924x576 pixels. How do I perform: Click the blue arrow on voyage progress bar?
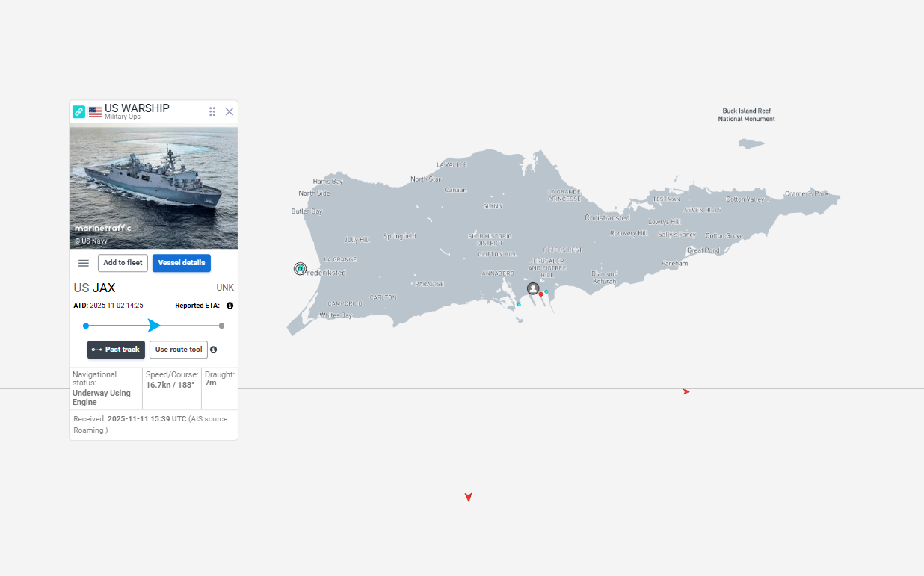(154, 326)
